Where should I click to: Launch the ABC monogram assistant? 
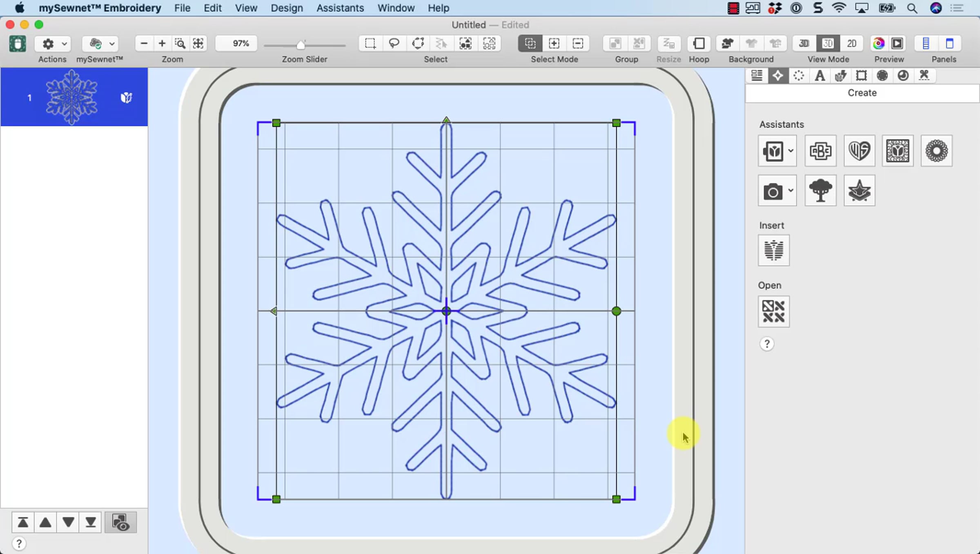[820, 151]
